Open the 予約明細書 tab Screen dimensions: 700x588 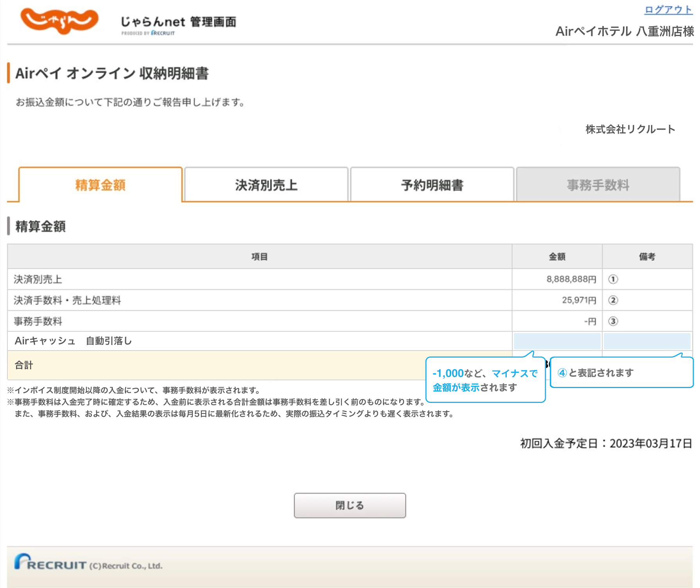pyautogui.click(x=432, y=185)
